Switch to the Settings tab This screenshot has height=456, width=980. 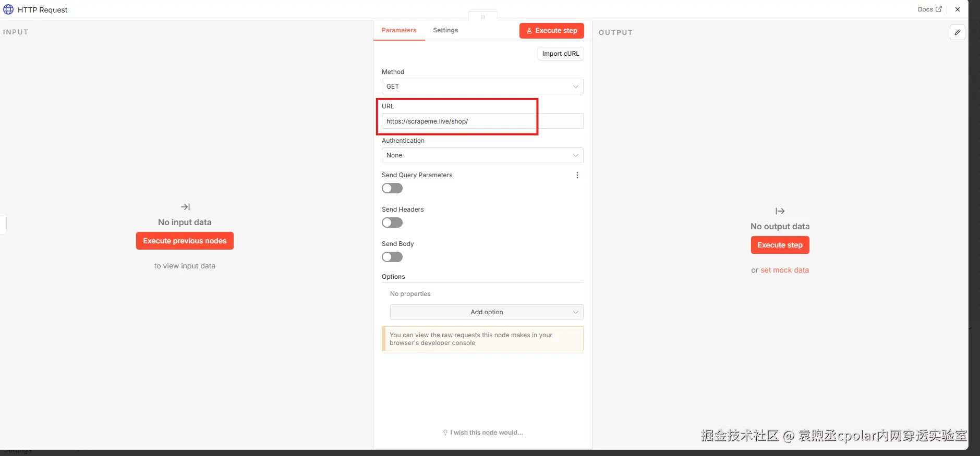tap(445, 30)
